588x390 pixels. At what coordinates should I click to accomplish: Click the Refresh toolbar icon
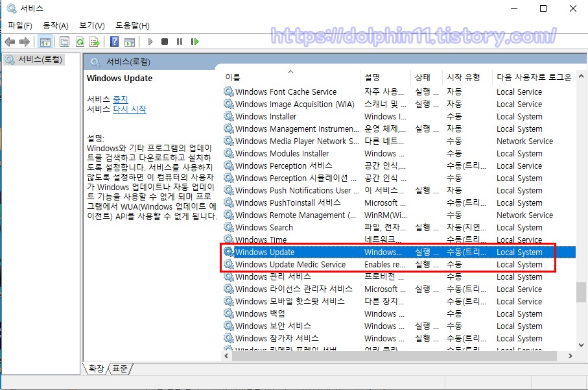tap(80, 42)
